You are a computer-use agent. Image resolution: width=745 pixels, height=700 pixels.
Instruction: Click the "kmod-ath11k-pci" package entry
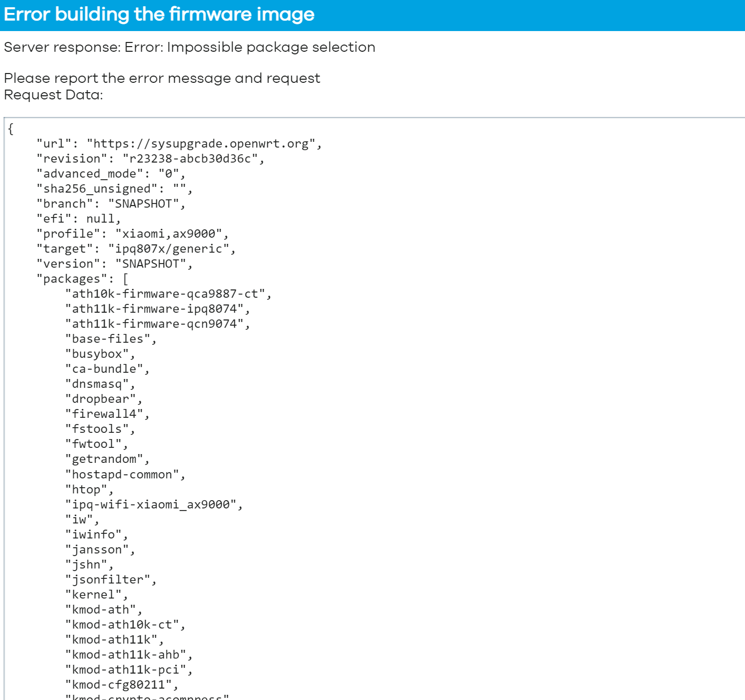pos(128,670)
